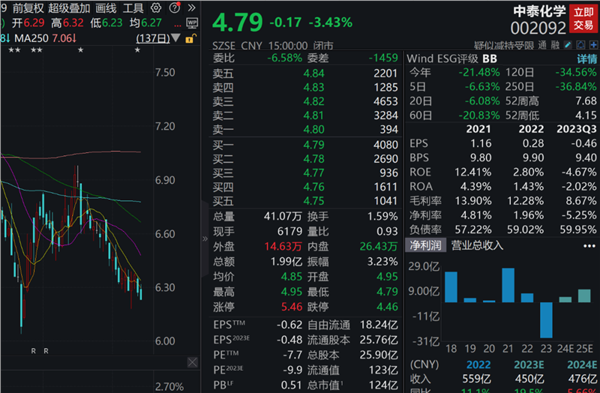Open Wind ESG 详情 link
Image resolution: width=600 pixels, height=393 pixels.
587,59
